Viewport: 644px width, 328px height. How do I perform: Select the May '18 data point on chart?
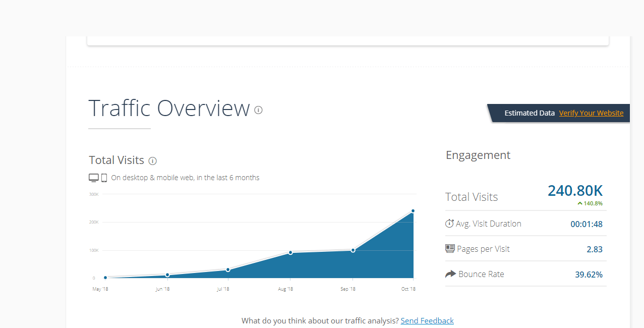click(105, 278)
